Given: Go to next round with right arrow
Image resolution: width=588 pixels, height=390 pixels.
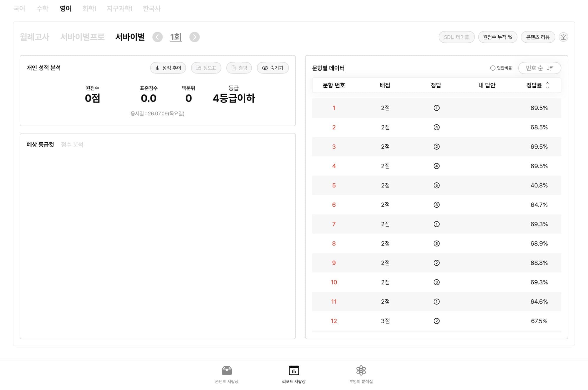Looking at the screenshot, I should click(x=194, y=37).
